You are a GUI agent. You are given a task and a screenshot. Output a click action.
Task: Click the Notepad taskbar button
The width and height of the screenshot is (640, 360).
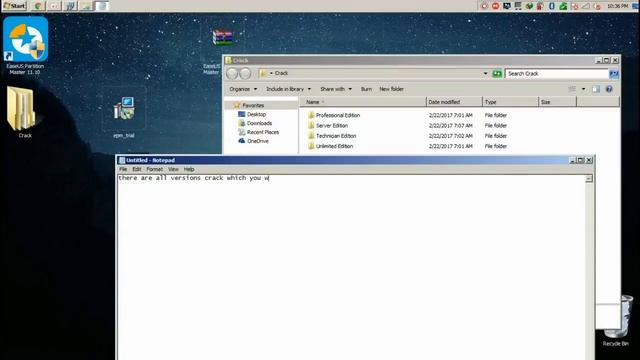click(x=102, y=6)
